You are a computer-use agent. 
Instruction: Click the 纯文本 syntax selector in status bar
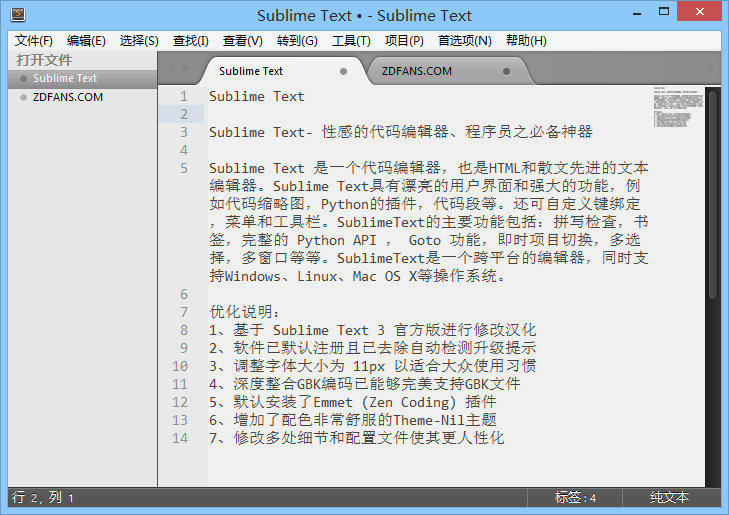[x=669, y=498]
